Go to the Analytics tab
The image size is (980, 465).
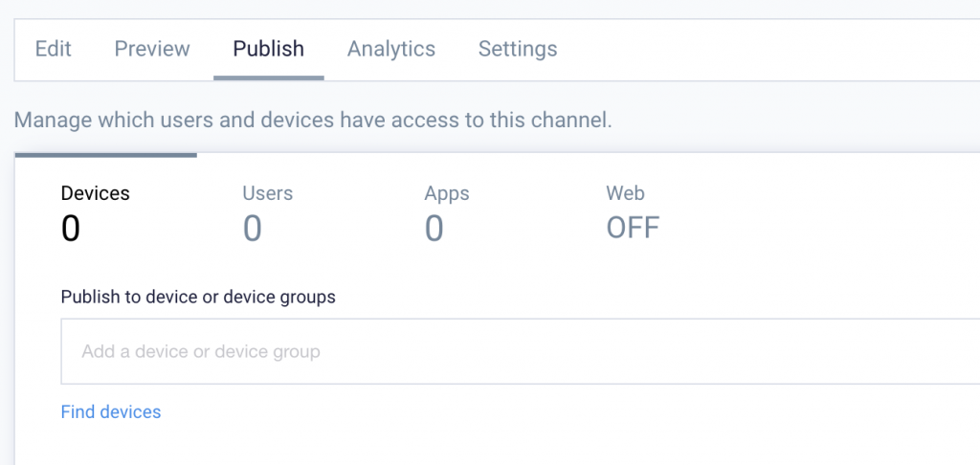(391, 49)
